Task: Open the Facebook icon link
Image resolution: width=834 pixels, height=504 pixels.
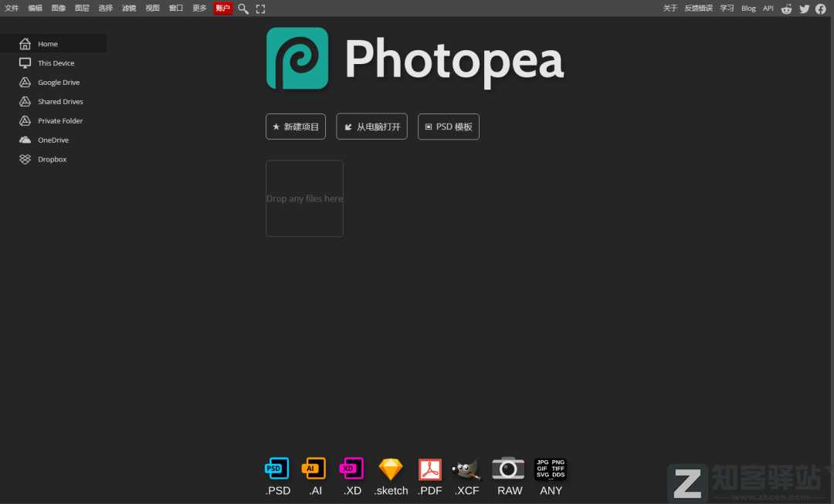Action: [821, 8]
